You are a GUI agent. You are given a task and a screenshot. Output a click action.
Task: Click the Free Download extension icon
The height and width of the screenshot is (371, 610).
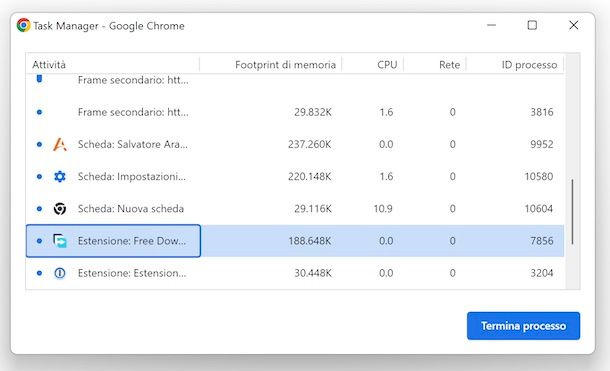point(60,241)
